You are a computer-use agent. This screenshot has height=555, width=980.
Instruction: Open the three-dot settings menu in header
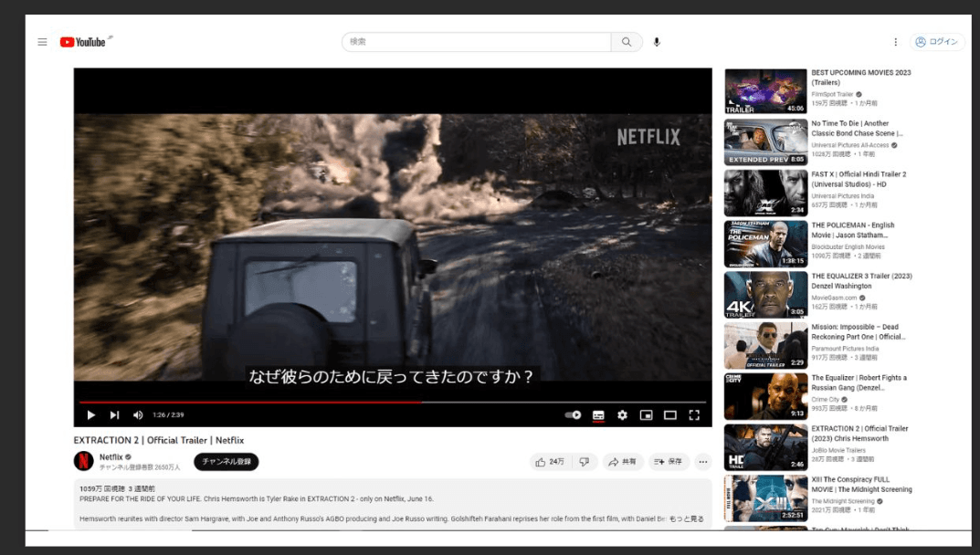(x=895, y=42)
